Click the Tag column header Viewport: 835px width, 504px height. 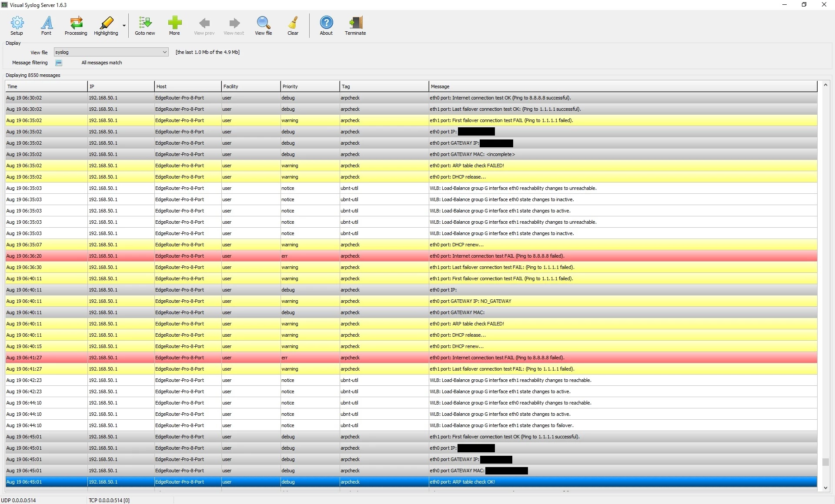(x=384, y=86)
